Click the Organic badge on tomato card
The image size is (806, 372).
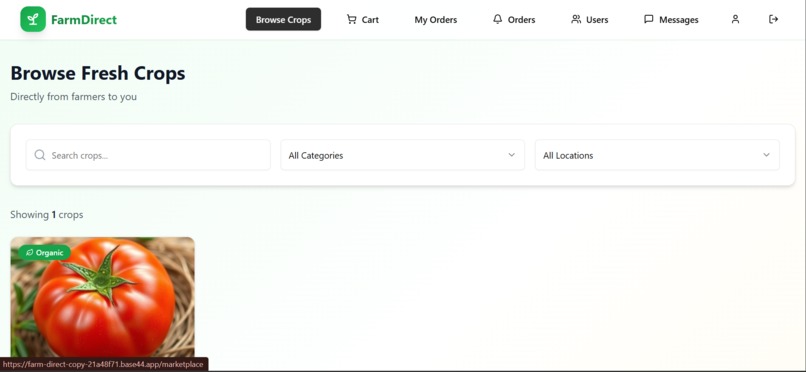(x=45, y=253)
